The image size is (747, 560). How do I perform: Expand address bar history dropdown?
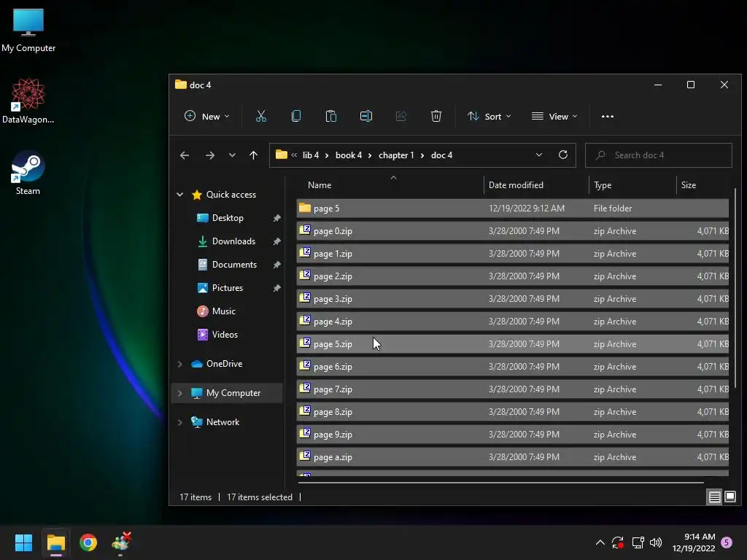539,155
